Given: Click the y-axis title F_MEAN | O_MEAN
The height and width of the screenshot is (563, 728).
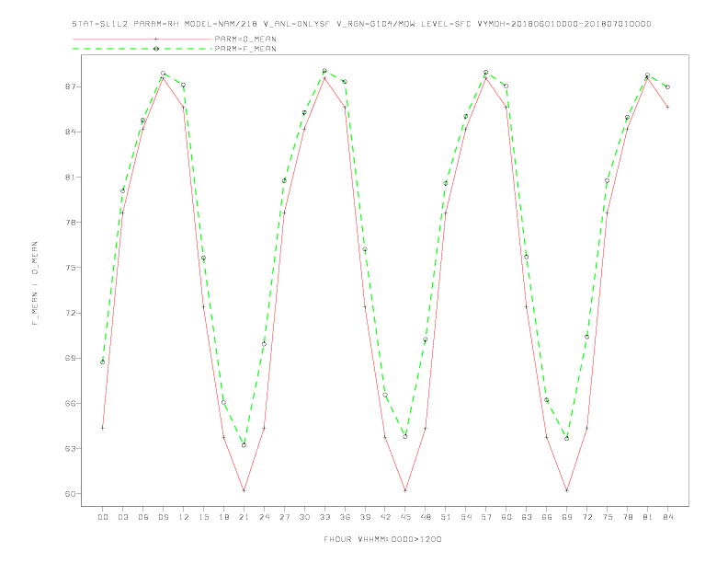Looking at the screenshot, I should click(35, 283).
